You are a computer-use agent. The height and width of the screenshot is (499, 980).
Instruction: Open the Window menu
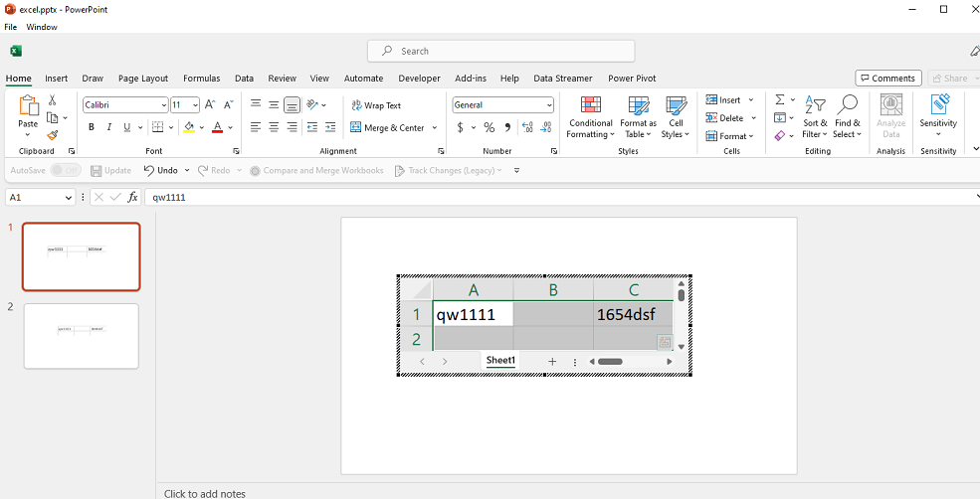tap(41, 27)
